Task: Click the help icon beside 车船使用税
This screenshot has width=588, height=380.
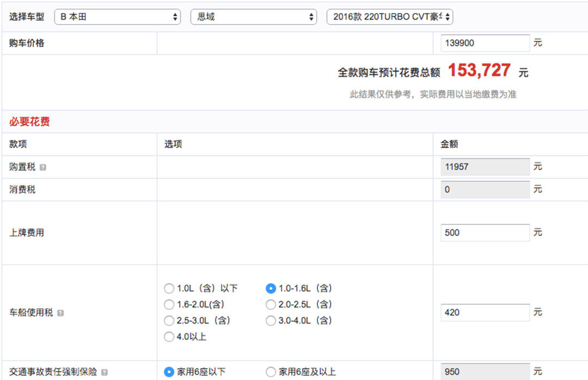Action: pos(60,314)
